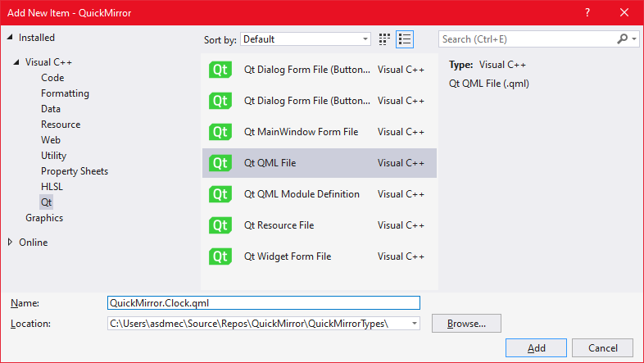644x363 pixels.
Task: Switch to the grid icons view
Action: 385,39
